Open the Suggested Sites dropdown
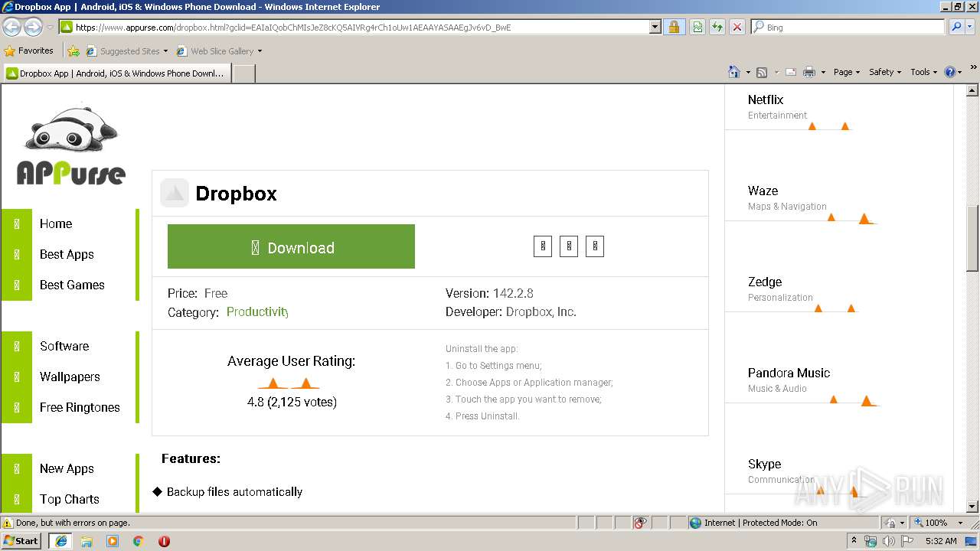The height and width of the screenshot is (551, 980). point(126,51)
